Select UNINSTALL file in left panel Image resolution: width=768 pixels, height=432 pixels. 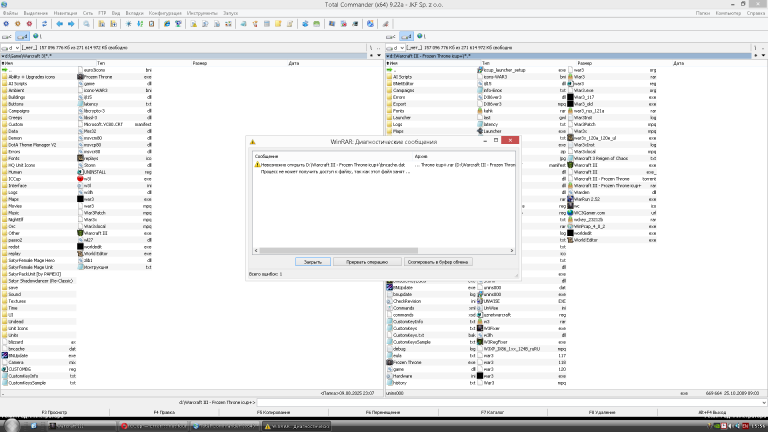click(x=95, y=172)
